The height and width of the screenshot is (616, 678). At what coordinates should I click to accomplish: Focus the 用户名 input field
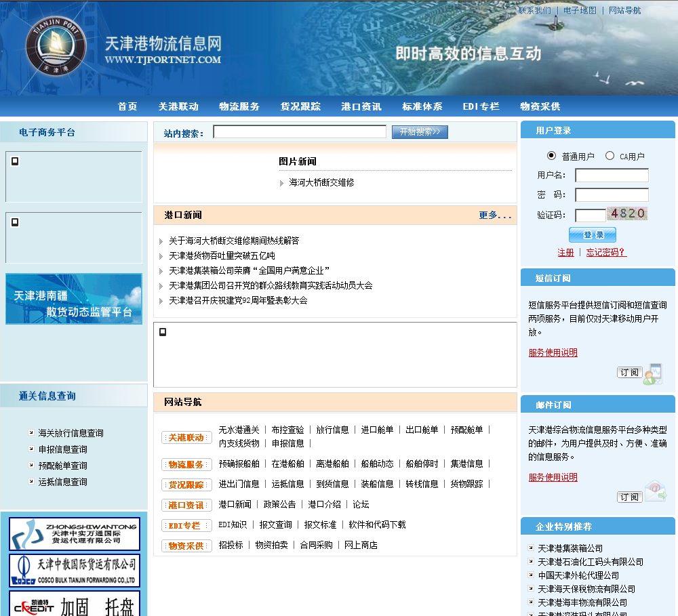tap(612, 175)
